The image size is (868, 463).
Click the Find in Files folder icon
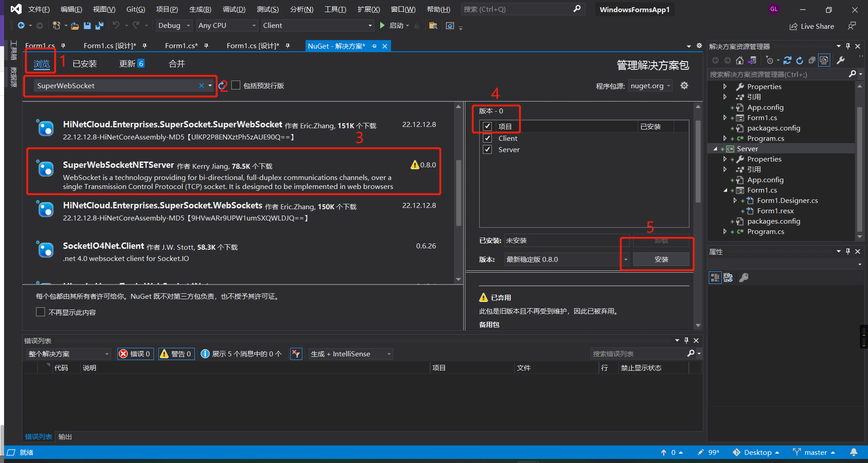tap(433, 26)
